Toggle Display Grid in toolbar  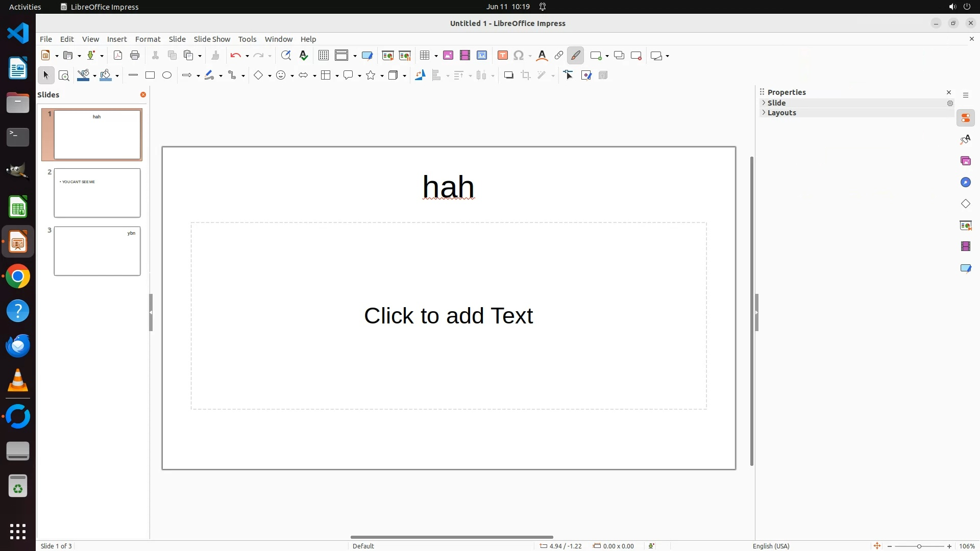(323, 56)
